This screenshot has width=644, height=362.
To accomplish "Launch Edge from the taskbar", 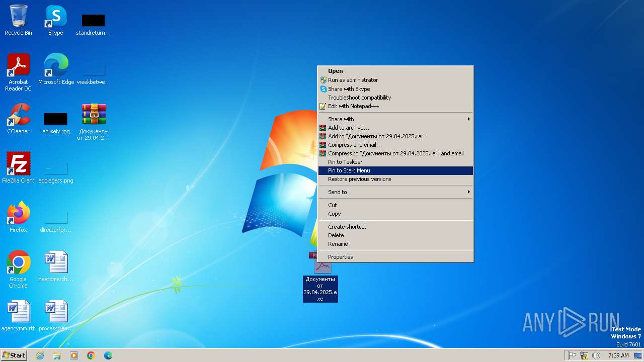I will click(108, 355).
